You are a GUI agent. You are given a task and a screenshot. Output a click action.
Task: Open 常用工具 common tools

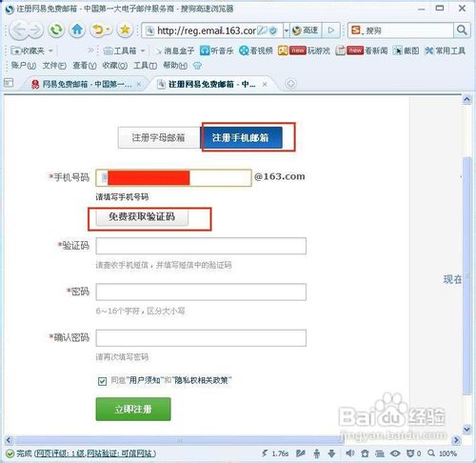[x=446, y=50]
